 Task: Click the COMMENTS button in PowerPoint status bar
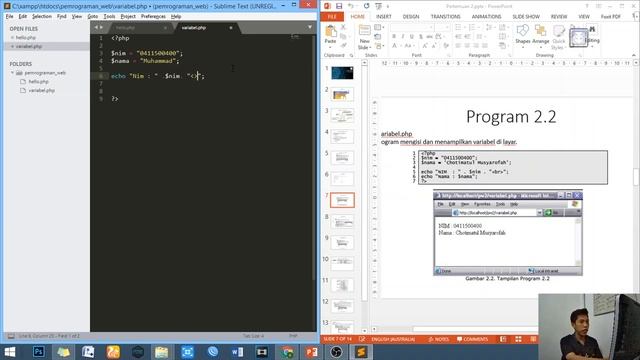472,339
